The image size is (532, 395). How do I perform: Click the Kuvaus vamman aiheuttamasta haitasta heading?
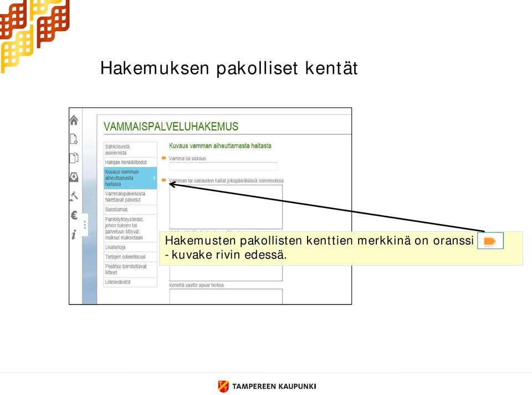pyautogui.click(x=220, y=146)
